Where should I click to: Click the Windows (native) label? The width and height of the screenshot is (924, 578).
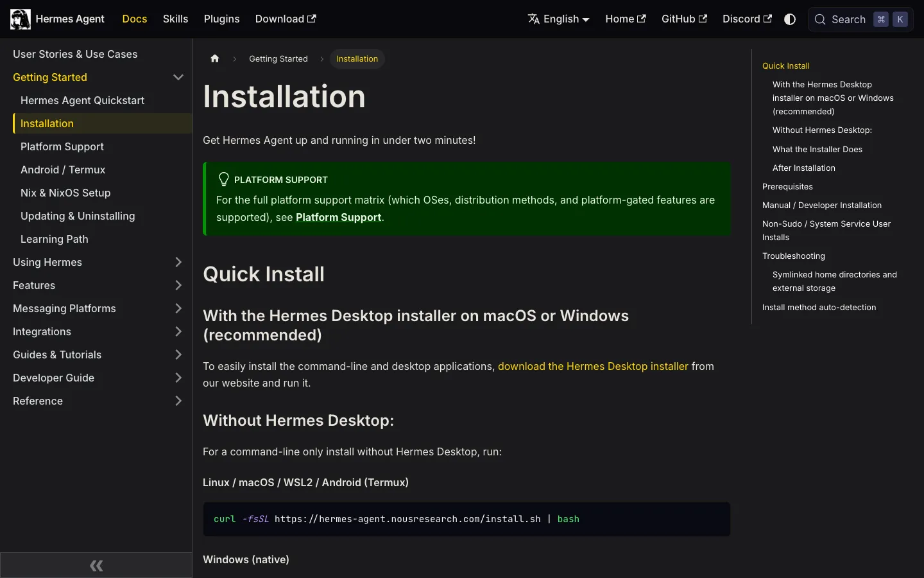tap(246, 559)
